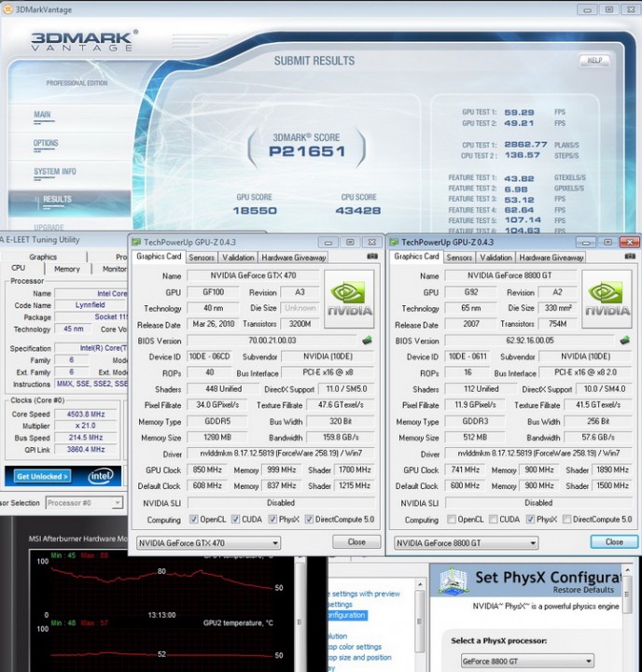The image size is (642, 672).
Task: Click the camera icon in 8800 GT GPU-Z window
Action: [x=630, y=257]
